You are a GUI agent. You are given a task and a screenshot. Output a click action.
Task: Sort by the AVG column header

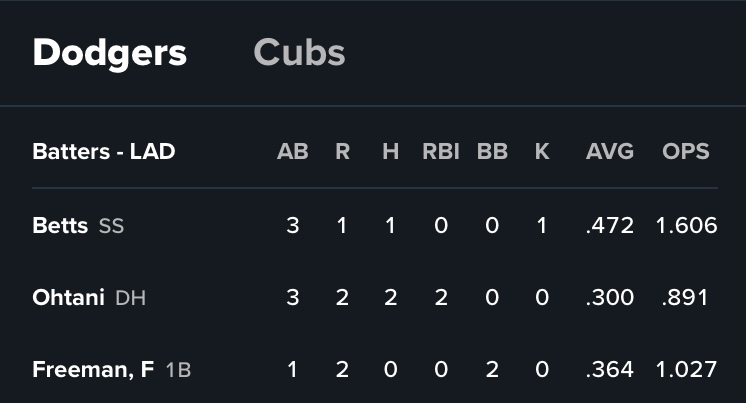610,151
